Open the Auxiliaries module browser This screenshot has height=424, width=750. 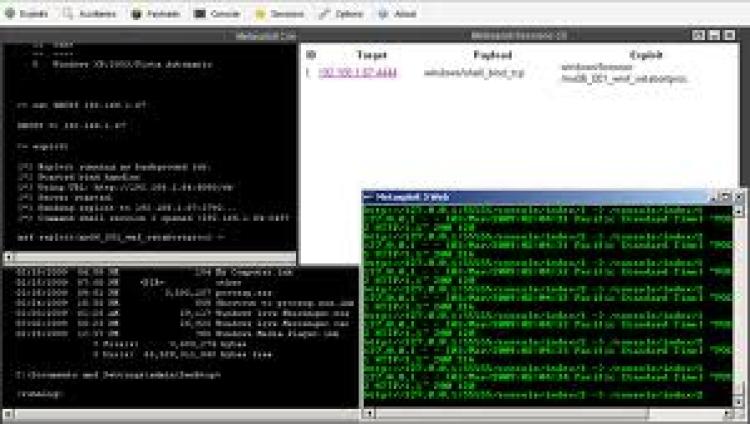coord(92,15)
